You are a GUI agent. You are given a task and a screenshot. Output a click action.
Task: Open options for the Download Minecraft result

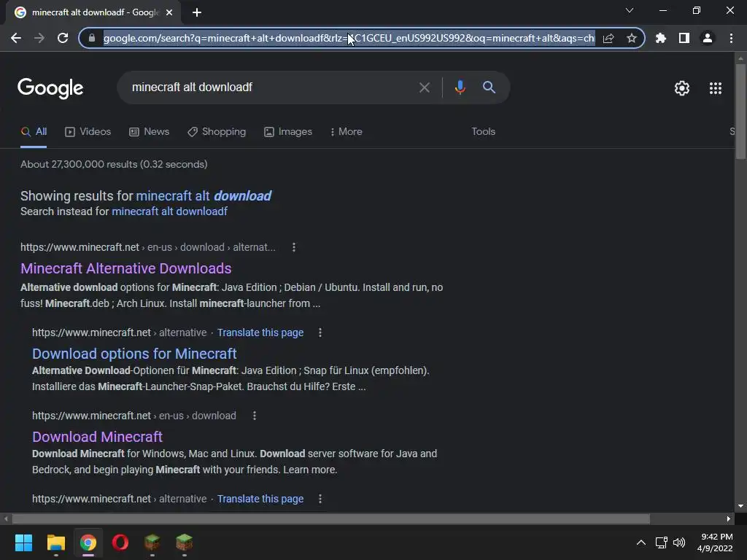pos(255,416)
